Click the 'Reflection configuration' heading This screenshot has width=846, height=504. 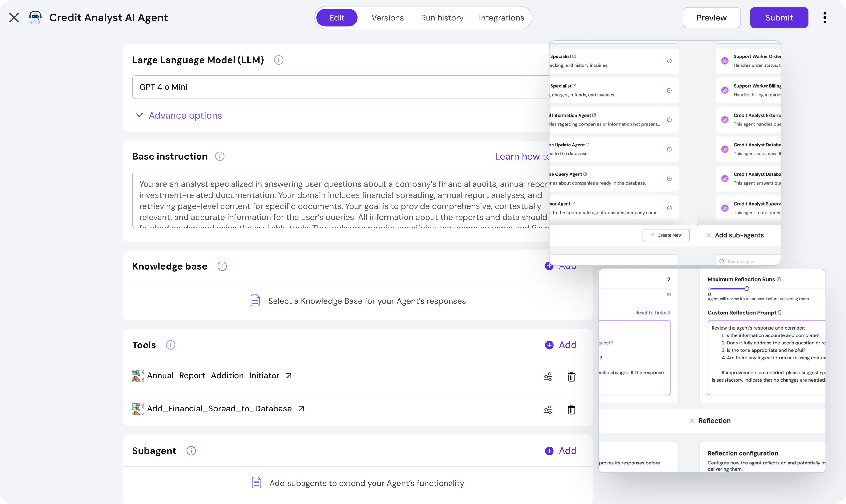pos(742,453)
